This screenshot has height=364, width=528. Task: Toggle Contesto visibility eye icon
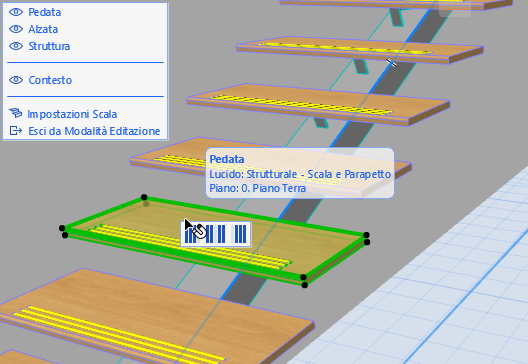tap(16, 80)
